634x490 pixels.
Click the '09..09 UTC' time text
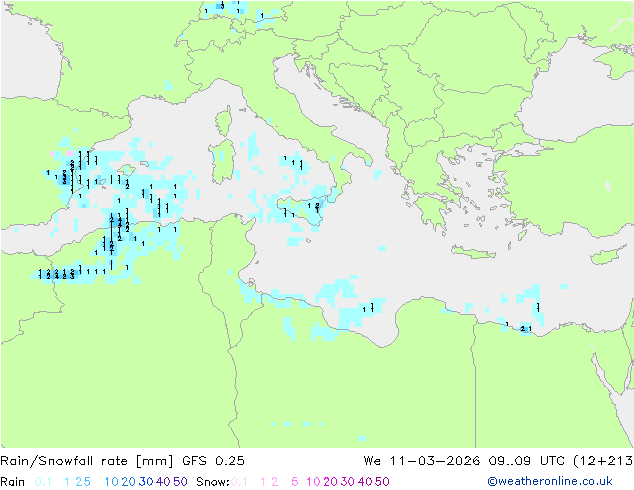click(x=528, y=461)
